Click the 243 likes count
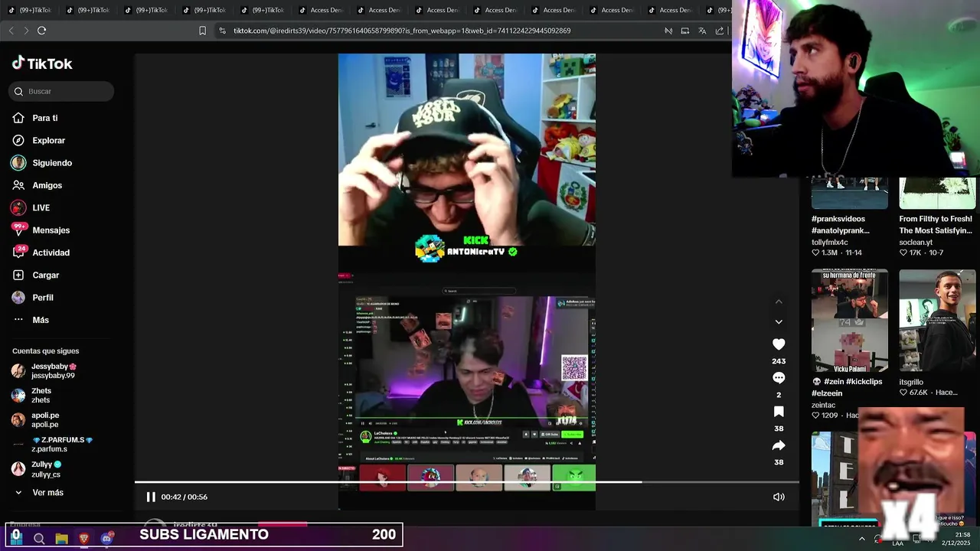Screen dimensions: 980x551 (x=779, y=361)
